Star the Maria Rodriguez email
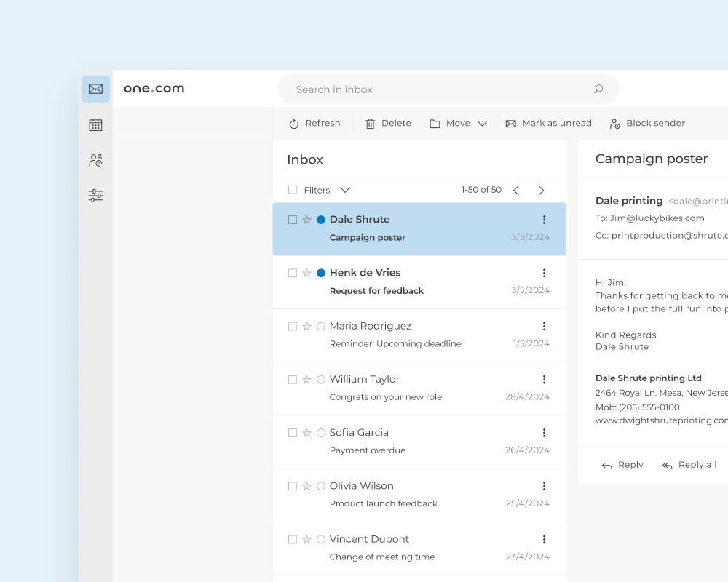Screen dimensions: 728x582 [x=306, y=326]
